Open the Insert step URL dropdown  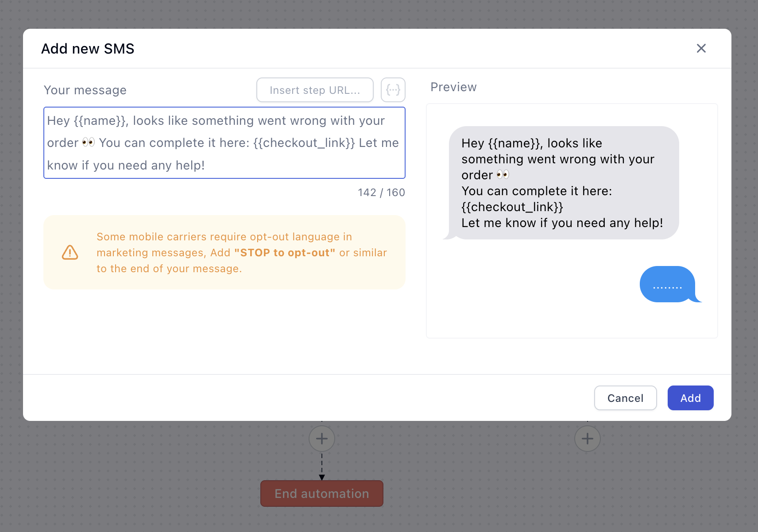(x=315, y=90)
